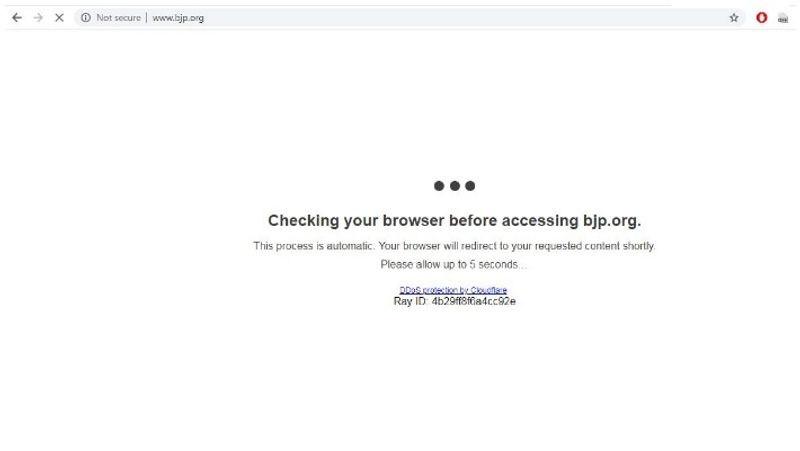
Task: Bookmark this page with the star icon
Action: [734, 18]
